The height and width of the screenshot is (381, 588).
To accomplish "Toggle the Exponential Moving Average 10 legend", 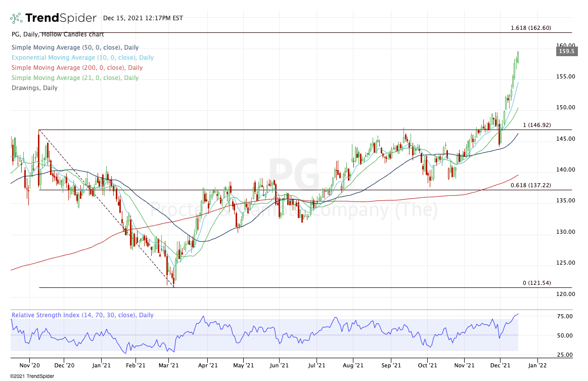I will click(x=82, y=58).
